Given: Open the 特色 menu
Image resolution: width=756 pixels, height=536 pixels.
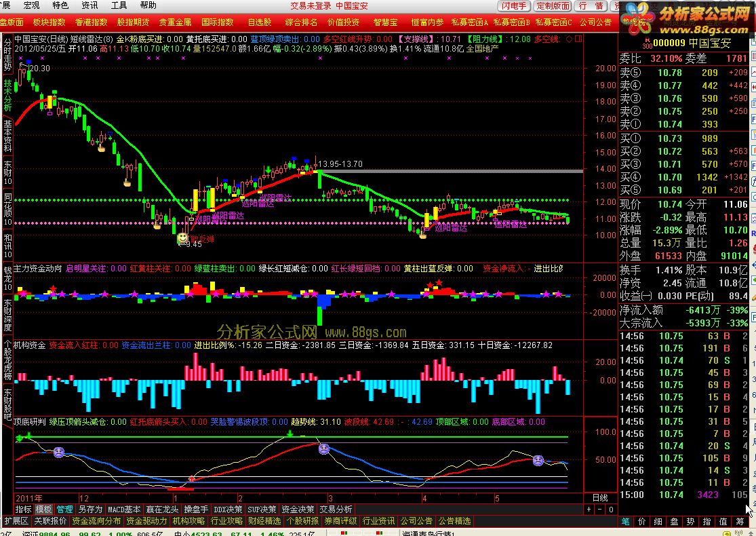Looking at the screenshot, I should [61, 5].
